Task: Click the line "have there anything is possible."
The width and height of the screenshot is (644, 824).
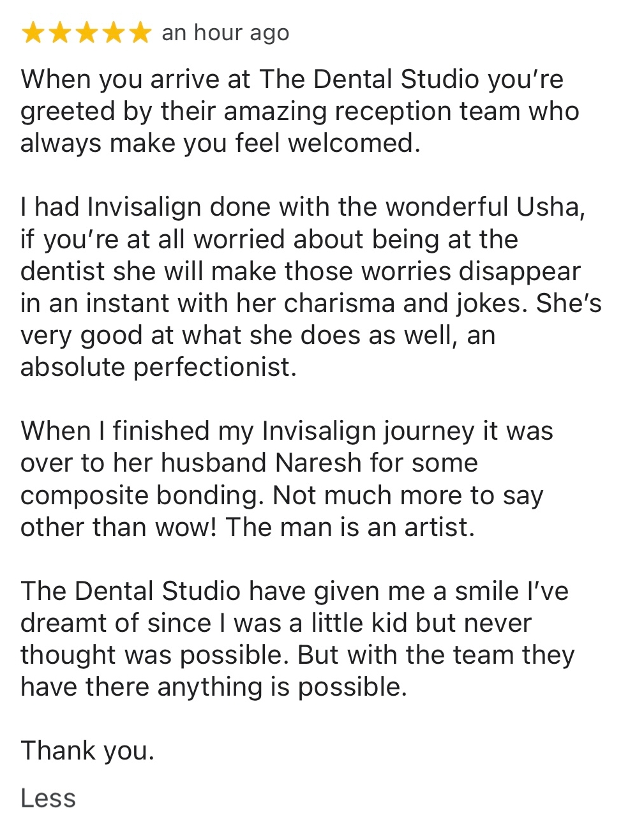Action: pos(213,687)
